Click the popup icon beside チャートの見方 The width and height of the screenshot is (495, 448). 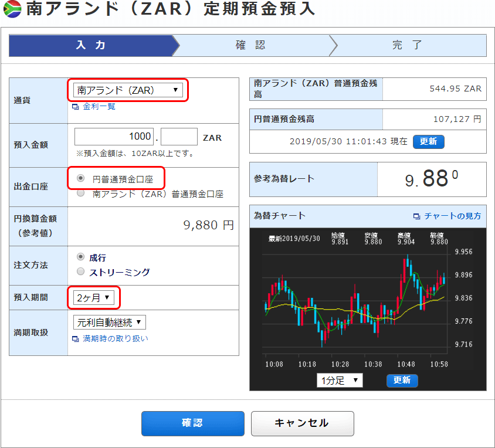coord(416,216)
